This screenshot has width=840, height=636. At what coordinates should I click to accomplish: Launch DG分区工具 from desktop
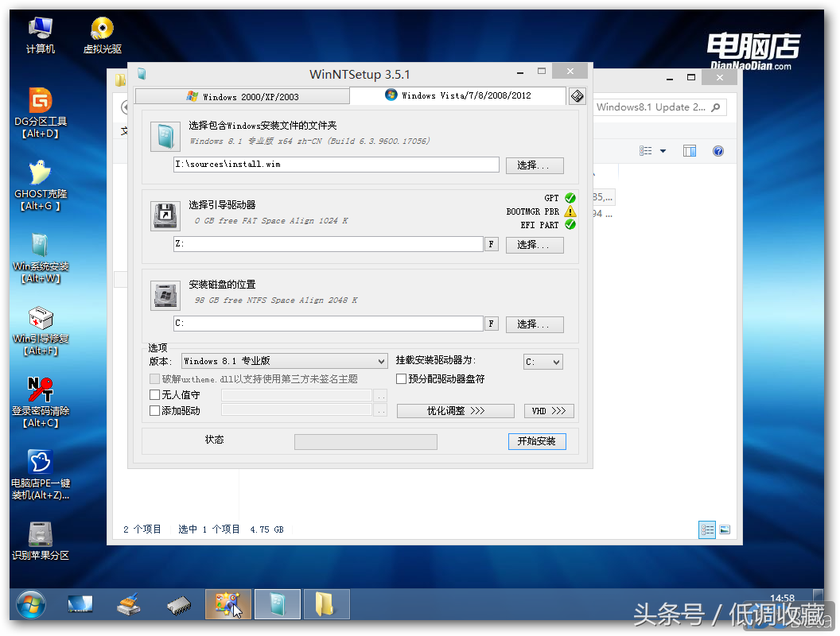pyautogui.click(x=41, y=112)
